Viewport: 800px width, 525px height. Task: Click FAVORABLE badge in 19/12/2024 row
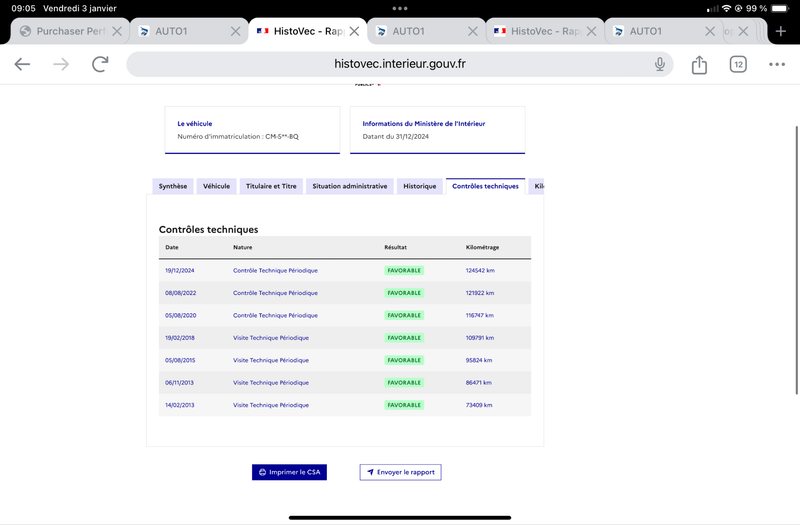point(404,270)
